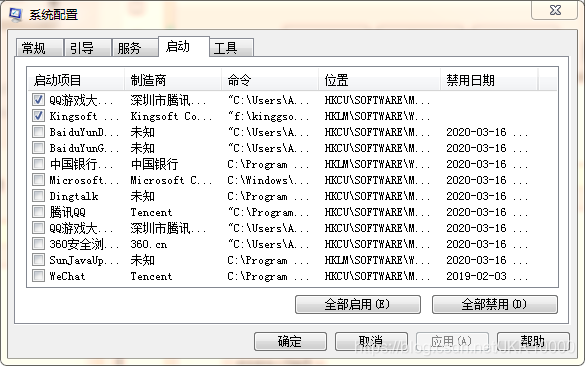Tick the 腾讯QQ startup checkbox

click(38, 212)
